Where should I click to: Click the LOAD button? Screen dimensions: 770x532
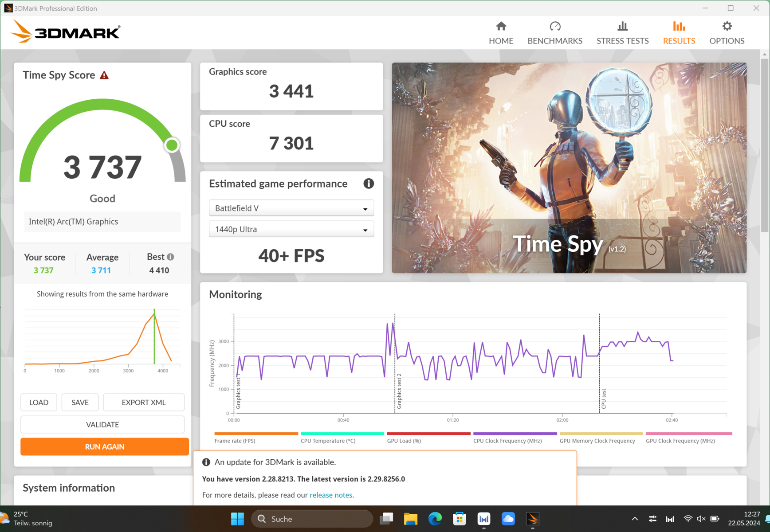(x=39, y=403)
